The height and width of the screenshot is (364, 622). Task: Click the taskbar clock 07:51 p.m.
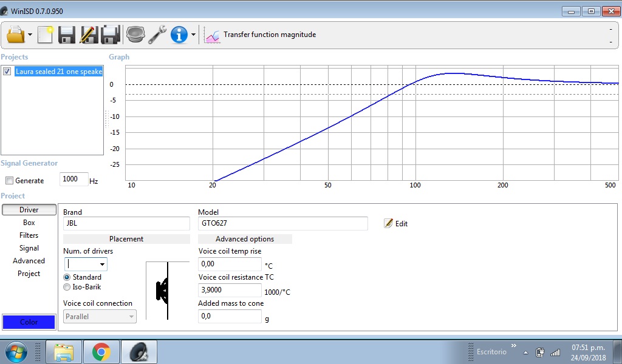(x=588, y=348)
